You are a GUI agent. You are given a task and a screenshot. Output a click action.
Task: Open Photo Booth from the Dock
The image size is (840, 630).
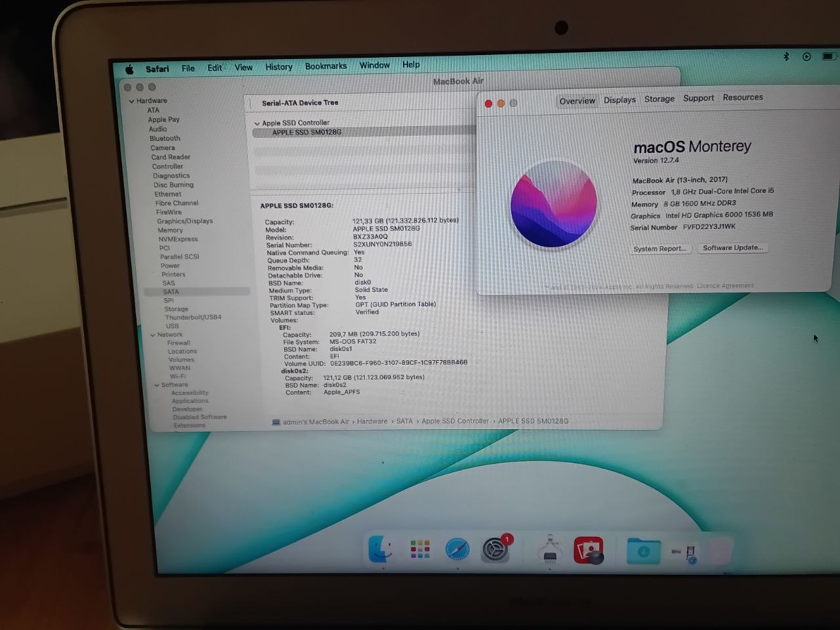pos(589,550)
